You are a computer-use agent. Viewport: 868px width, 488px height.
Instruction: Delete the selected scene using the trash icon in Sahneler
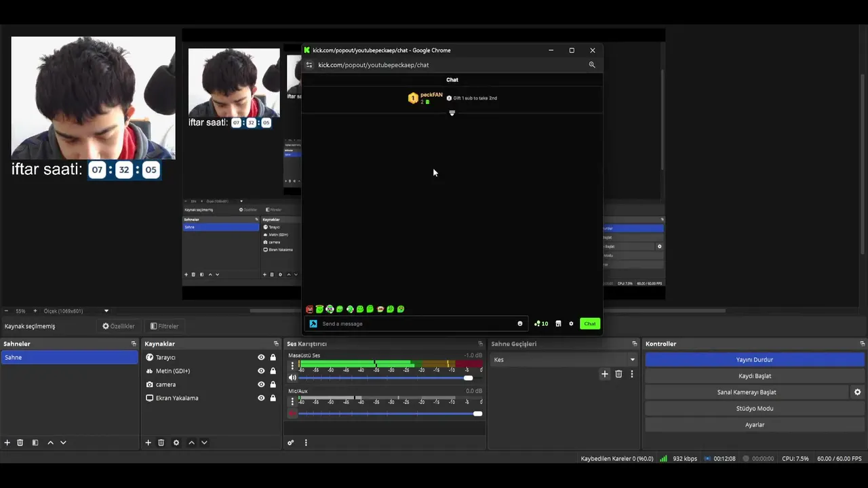(x=20, y=443)
